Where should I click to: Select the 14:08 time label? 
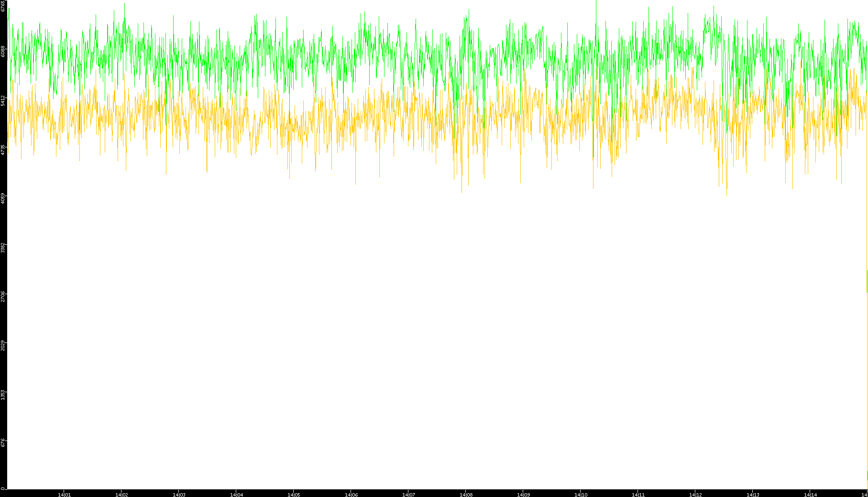click(466, 495)
